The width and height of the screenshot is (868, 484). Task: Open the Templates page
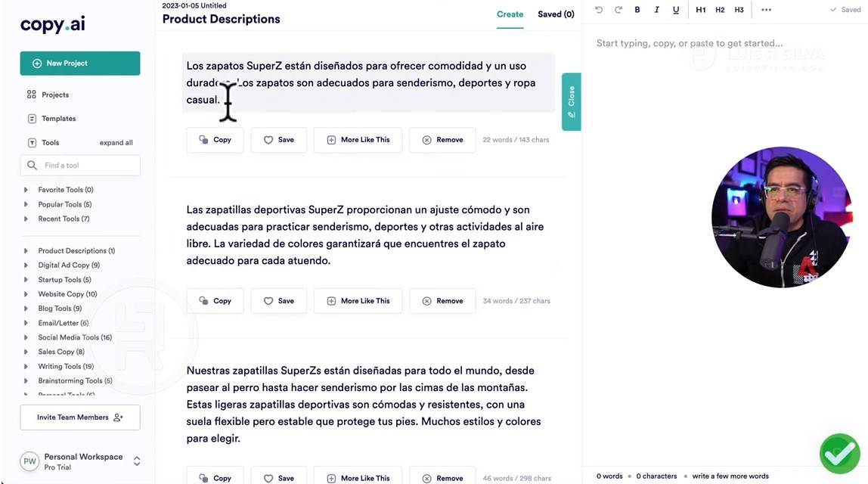(51, 119)
